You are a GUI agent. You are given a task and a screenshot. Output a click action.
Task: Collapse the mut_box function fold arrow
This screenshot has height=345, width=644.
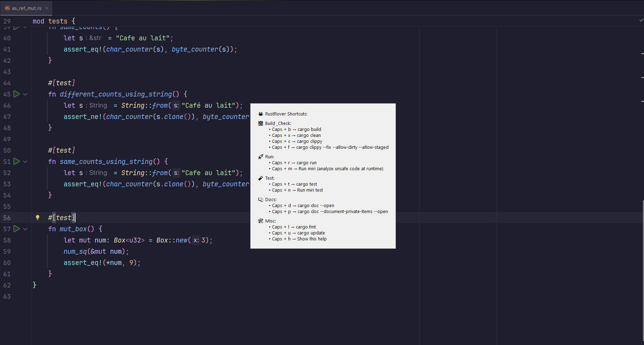tap(25, 229)
